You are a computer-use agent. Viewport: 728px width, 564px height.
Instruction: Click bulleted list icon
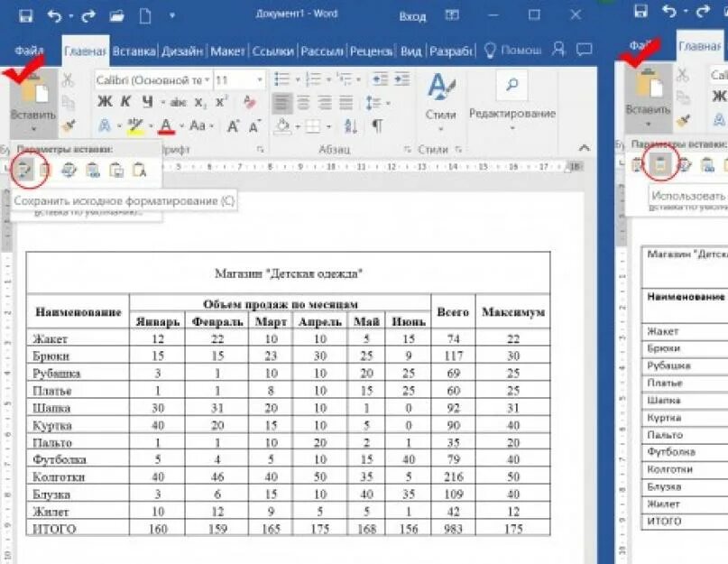pyautogui.click(x=281, y=79)
